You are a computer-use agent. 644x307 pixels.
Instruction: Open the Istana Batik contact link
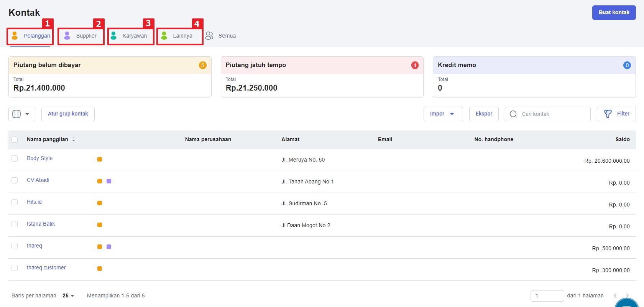41,224
